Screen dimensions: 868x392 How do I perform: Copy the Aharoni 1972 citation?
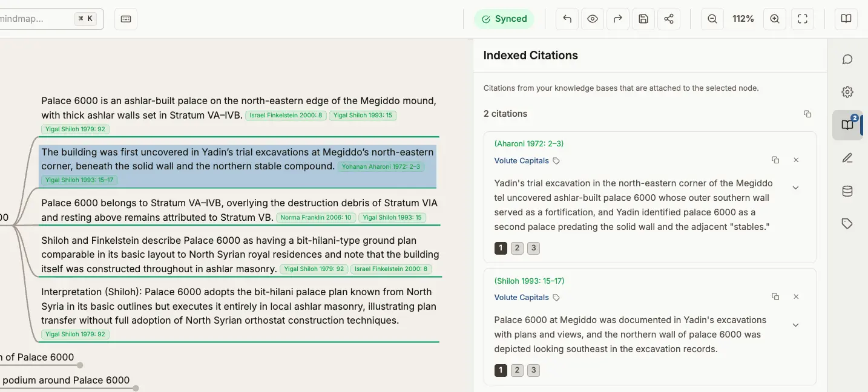[775, 160]
